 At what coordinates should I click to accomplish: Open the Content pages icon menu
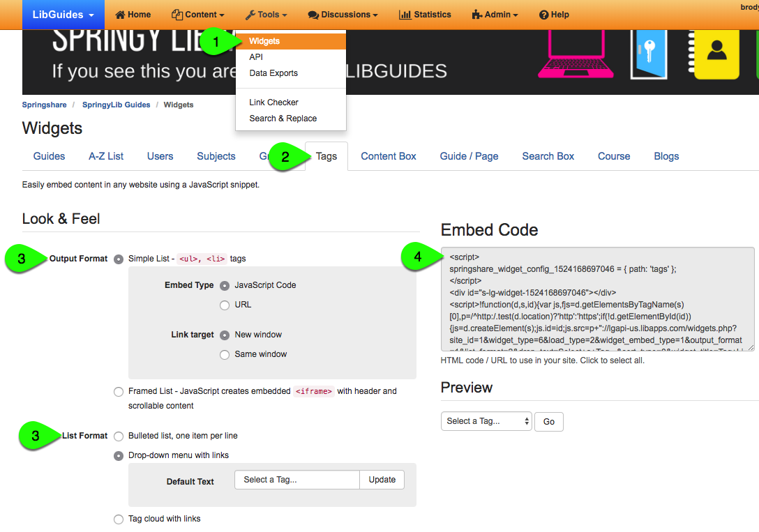pyautogui.click(x=179, y=14)
